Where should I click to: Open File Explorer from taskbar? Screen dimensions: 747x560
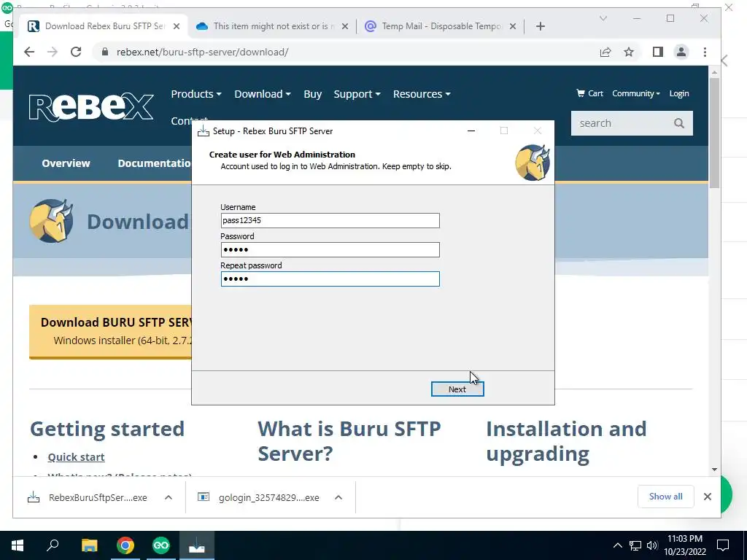coord(89,545)
